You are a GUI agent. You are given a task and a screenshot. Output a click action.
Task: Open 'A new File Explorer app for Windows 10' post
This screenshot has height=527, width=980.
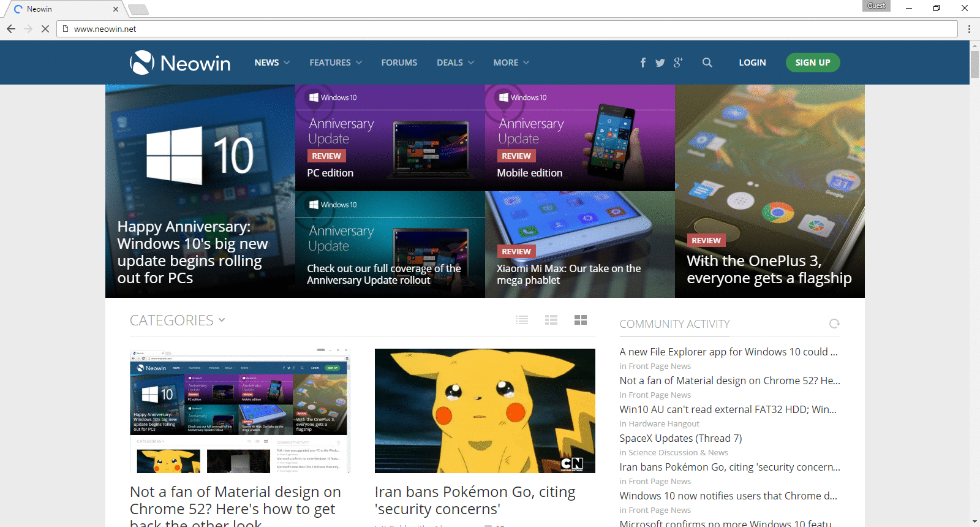(728, 352)
